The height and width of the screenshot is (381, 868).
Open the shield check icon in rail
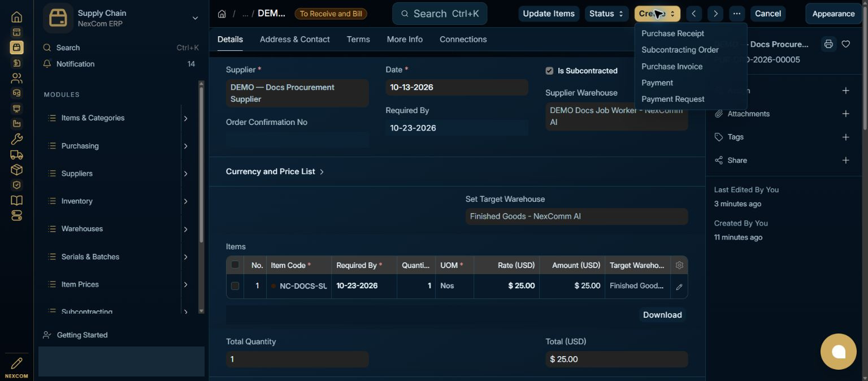tap(16, 185)
